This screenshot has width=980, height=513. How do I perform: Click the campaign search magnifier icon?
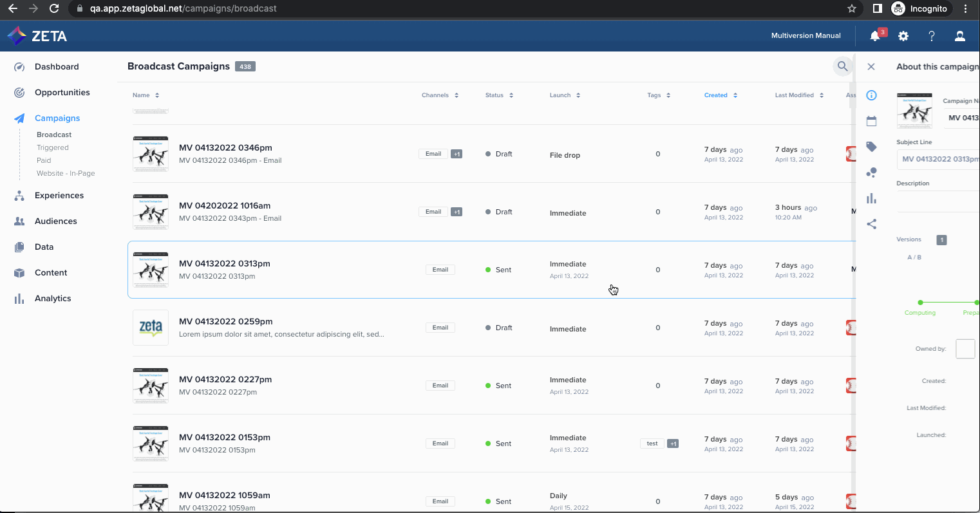pyautogui.click(x=842, y=66)
